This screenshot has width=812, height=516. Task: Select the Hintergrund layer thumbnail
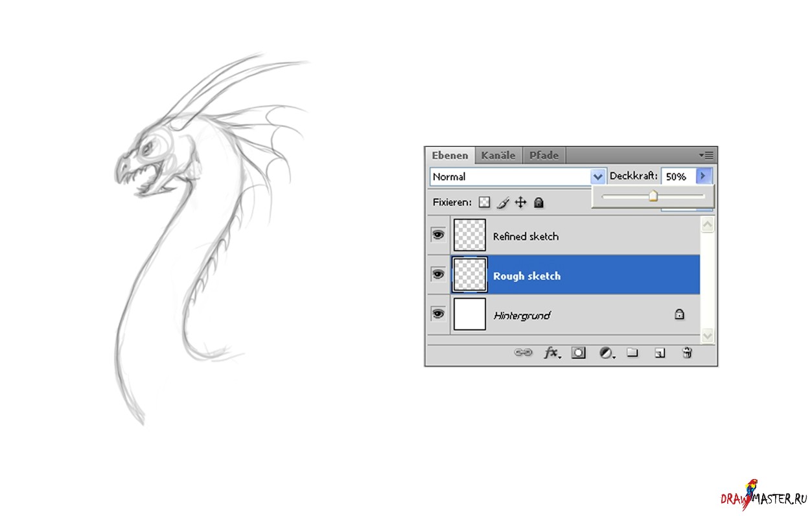[x=470, y=314]
